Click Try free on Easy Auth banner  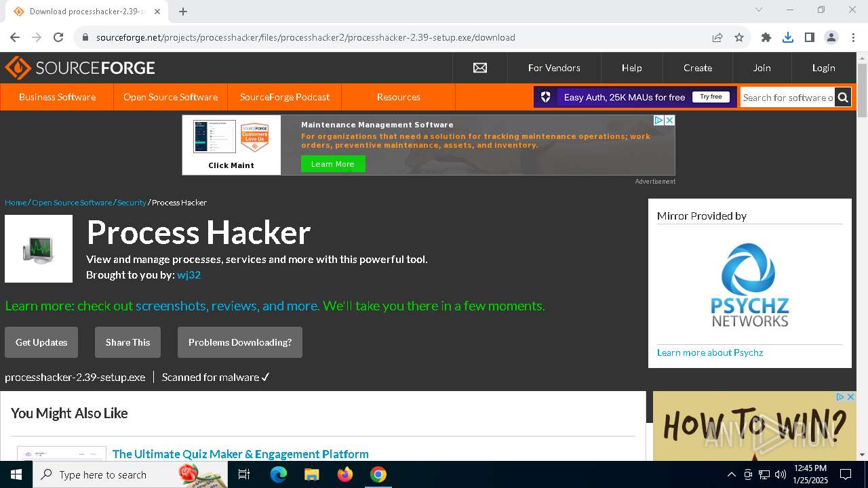pos(711,97)
